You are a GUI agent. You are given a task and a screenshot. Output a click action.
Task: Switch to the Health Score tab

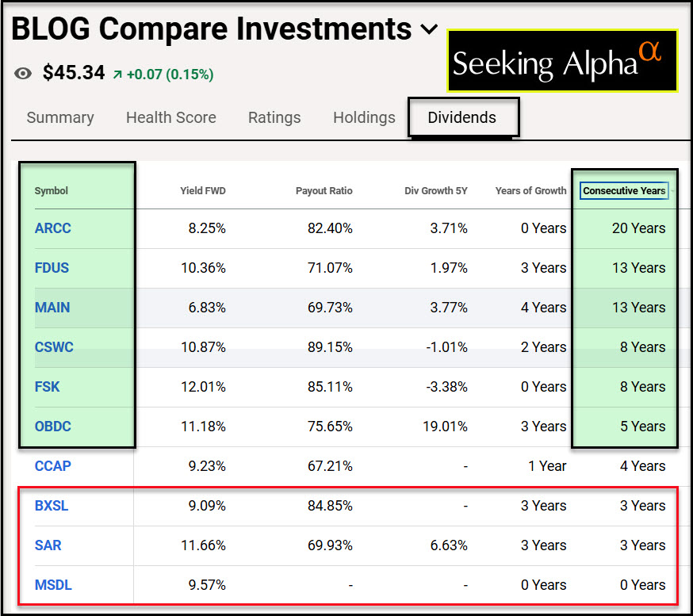click(x=170, y=118)
